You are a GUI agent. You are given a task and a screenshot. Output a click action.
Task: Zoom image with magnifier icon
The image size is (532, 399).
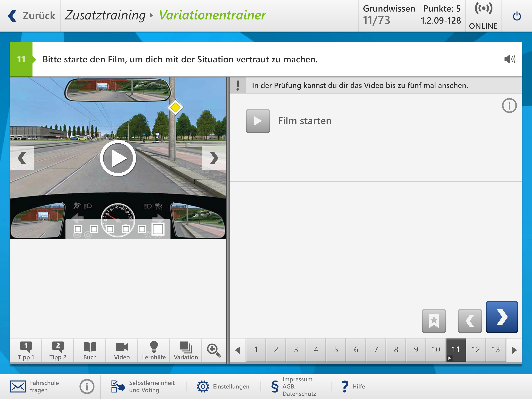(214, 350)
